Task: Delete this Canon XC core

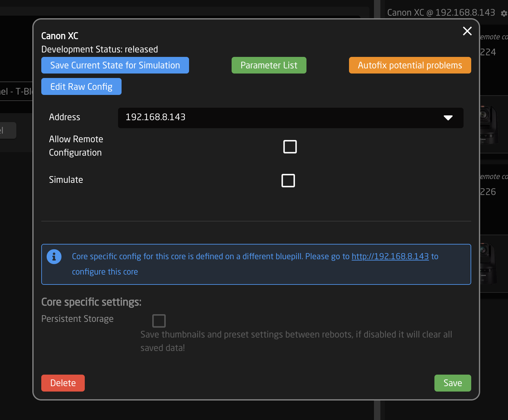Action: point(63,383)
